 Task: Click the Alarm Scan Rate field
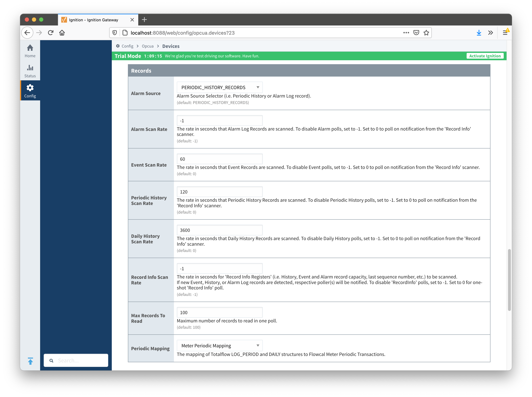[219, 120]
